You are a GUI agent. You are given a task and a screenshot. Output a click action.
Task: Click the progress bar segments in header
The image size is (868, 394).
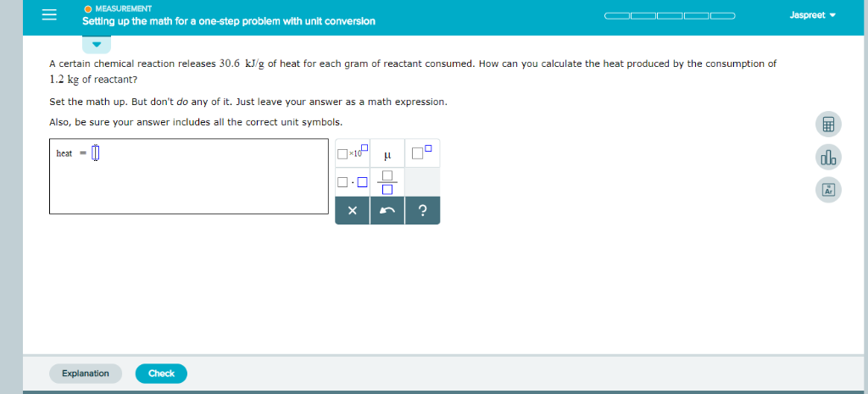point(670,15)
